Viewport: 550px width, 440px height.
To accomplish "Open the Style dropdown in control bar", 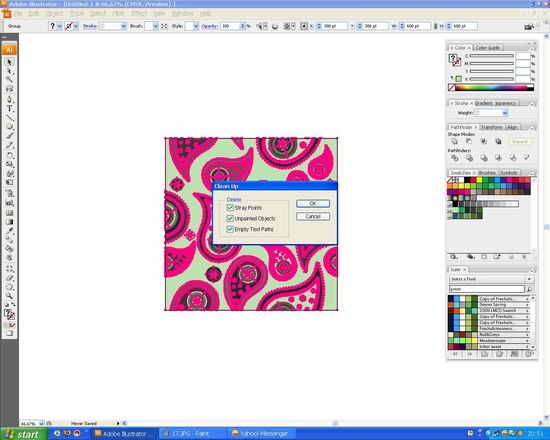I will tap(196, 26).
